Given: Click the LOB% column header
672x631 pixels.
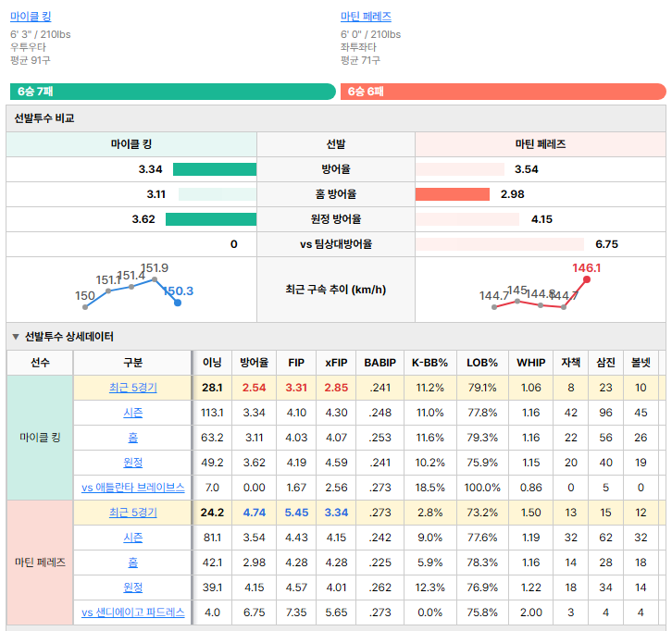Looking at the screenshot, I should (x=482, y=363).
